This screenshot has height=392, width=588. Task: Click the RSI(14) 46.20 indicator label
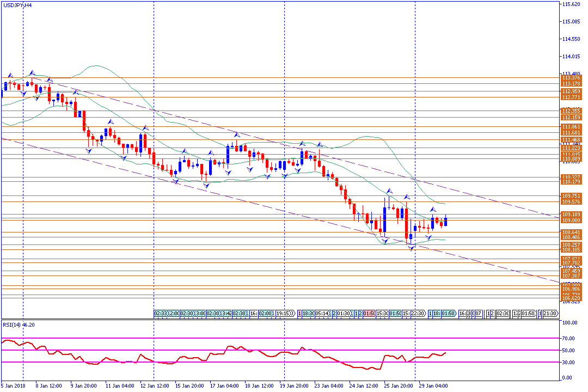coord(19,325)
